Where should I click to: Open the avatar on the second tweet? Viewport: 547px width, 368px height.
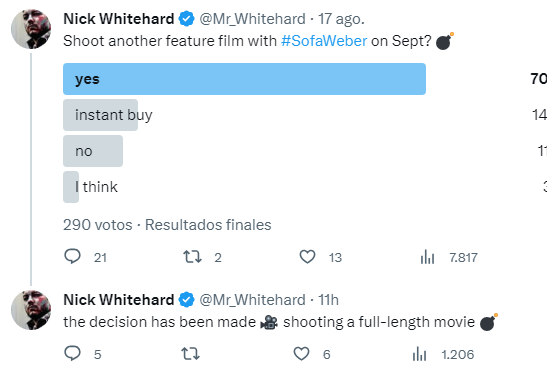[31, 310]
